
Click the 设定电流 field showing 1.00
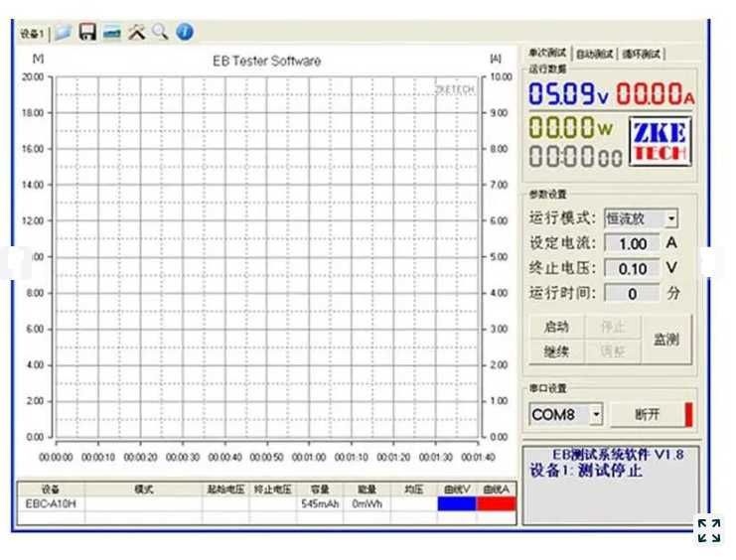(x=632, y=243)
